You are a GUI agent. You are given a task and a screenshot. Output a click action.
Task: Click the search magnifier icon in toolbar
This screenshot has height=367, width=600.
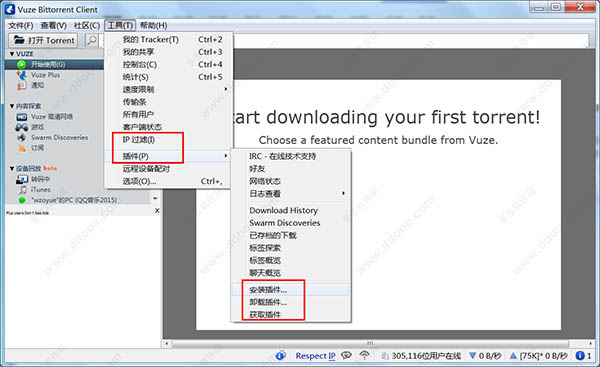click(91, 40)
